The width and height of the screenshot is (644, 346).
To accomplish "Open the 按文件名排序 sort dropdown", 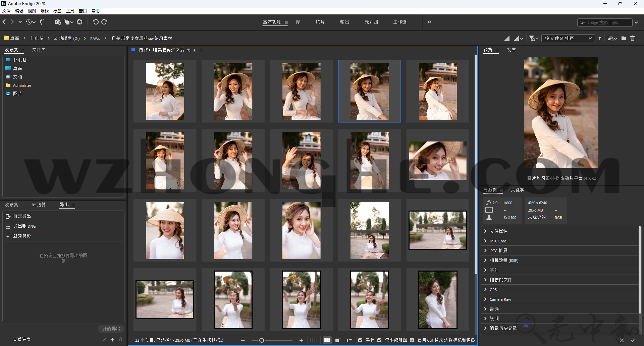I will pyautogui.click(x=568, y=38).
